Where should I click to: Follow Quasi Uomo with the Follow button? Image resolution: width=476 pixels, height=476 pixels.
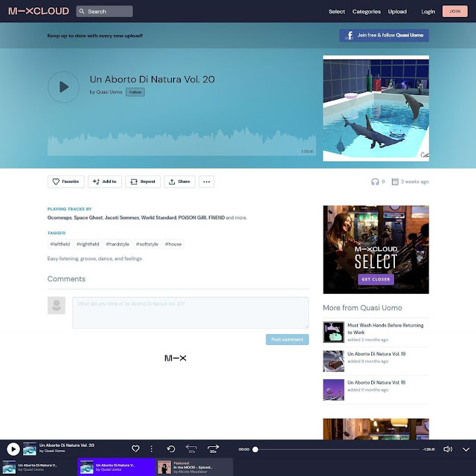pos(135,92)
